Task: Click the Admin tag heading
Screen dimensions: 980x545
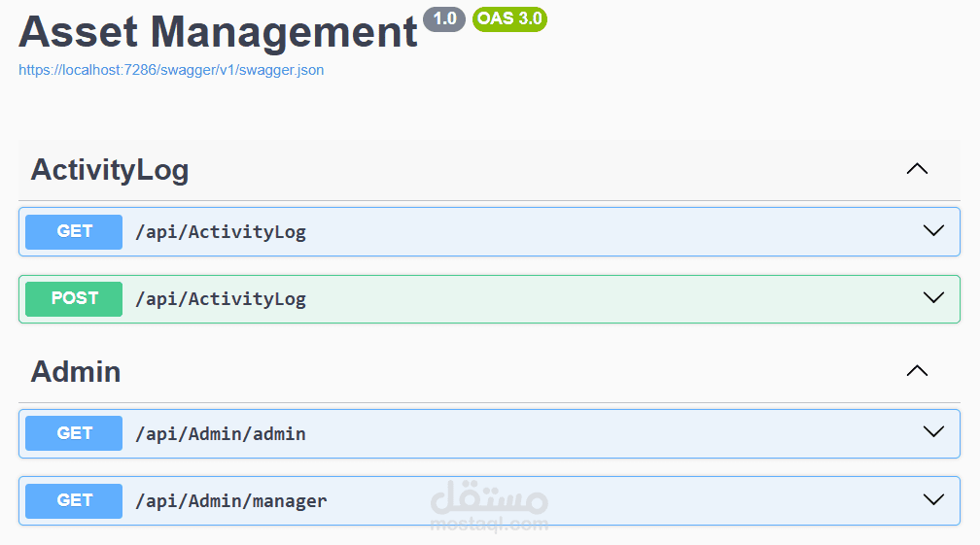Action: pos(76,371)
